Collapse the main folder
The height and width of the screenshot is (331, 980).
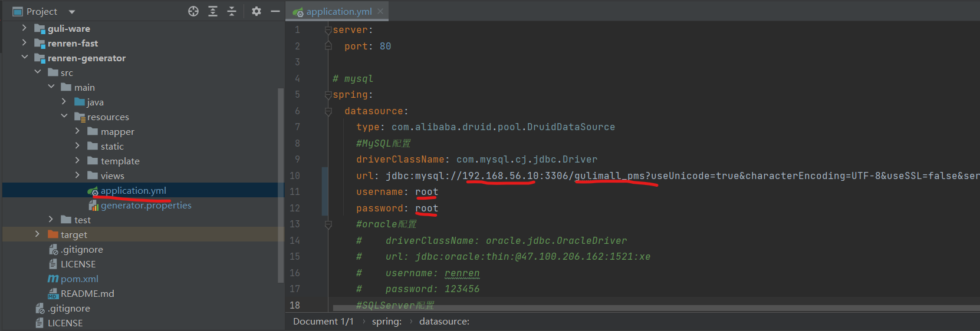pos(51,87)
